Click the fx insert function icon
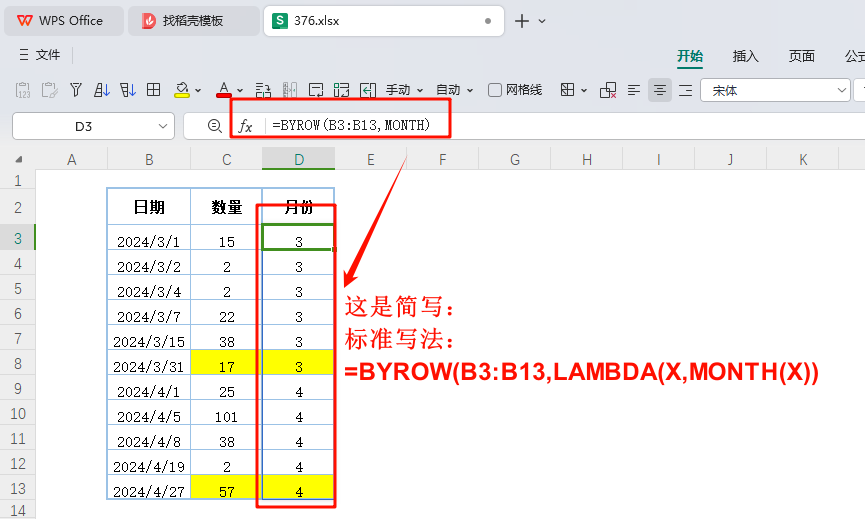The height and width of the screenshot is (519, 865). click(245, 126)
